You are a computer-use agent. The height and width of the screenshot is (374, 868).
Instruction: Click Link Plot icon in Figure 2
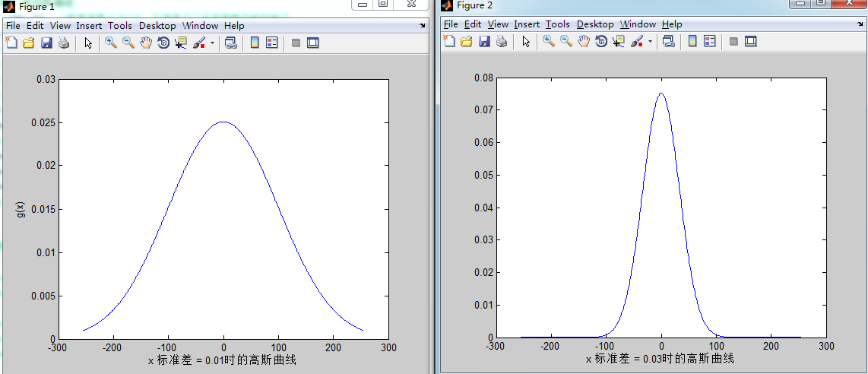click(x=669, y=42)
